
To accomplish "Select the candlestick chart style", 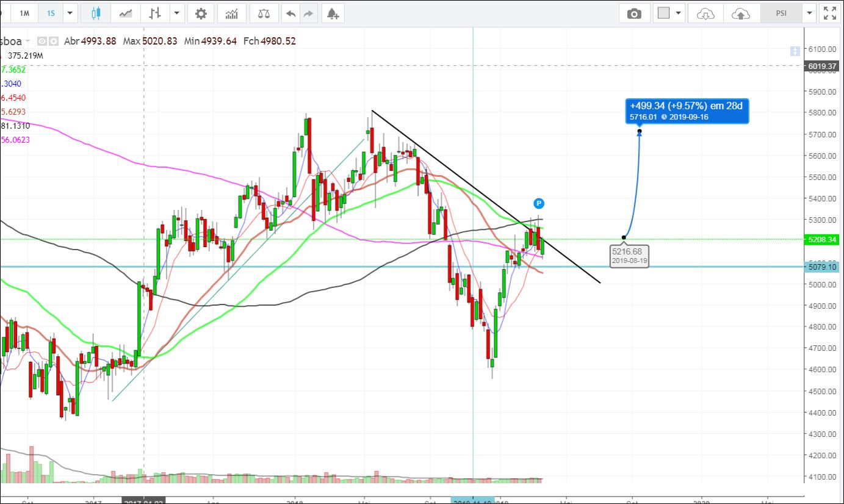I will click(96, 13).
